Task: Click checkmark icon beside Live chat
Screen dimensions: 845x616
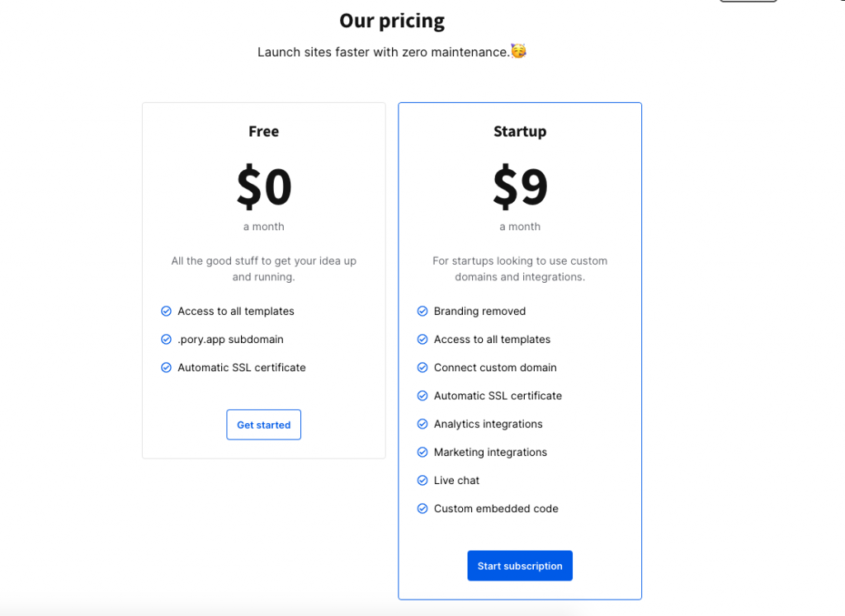Action: pyautogui.click(x=422, y=480)
